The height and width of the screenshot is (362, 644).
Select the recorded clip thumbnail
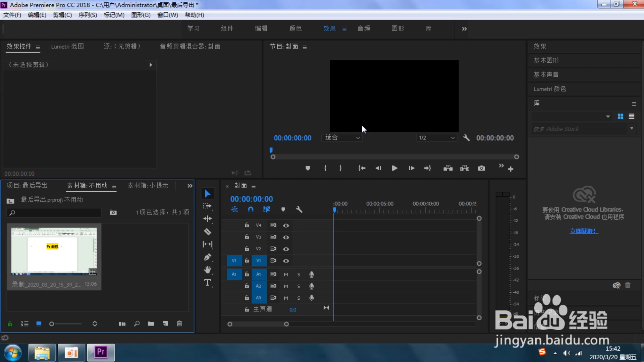click(x=54, y=251)
